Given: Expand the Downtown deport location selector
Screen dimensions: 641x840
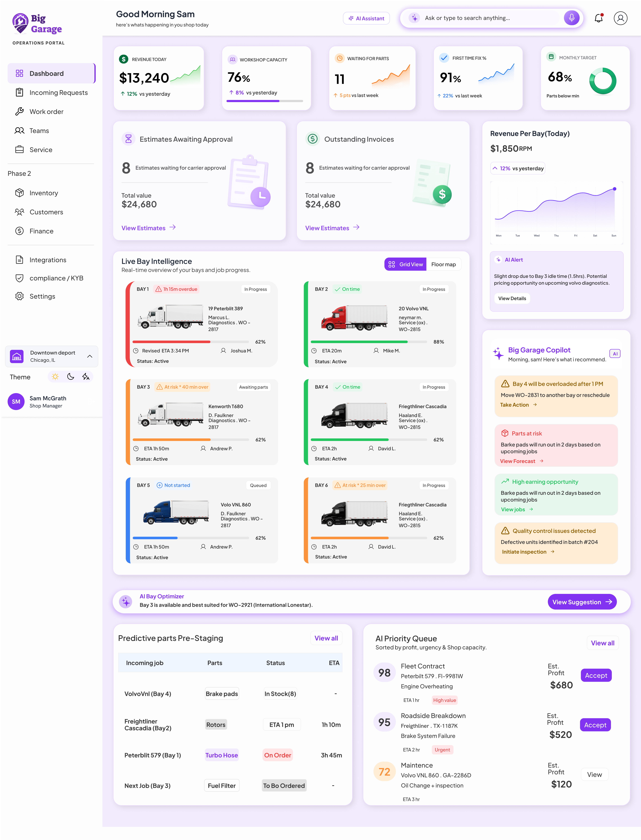Looking at the screenshot, I should [x=52, y=356].
